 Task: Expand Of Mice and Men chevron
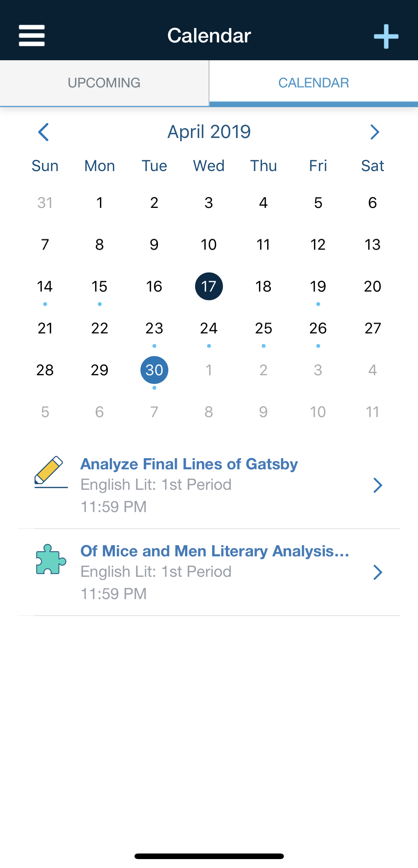(x=378, y=572)
